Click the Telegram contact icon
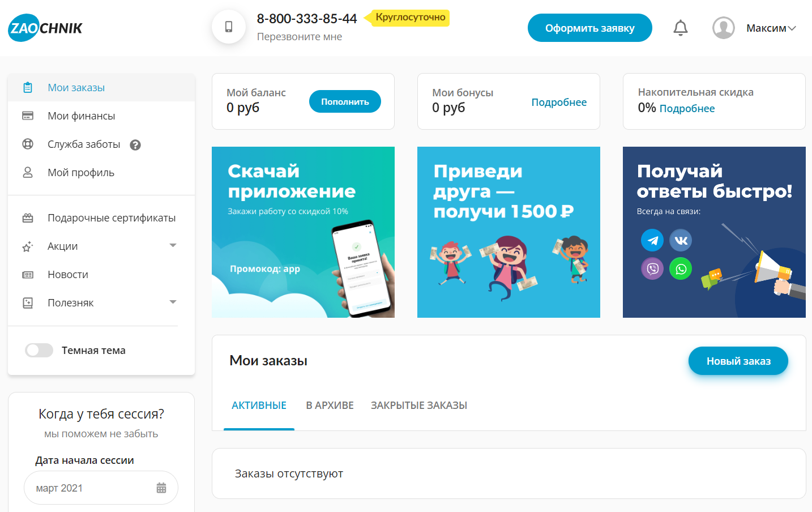812x512 pixels. (652, 240)
